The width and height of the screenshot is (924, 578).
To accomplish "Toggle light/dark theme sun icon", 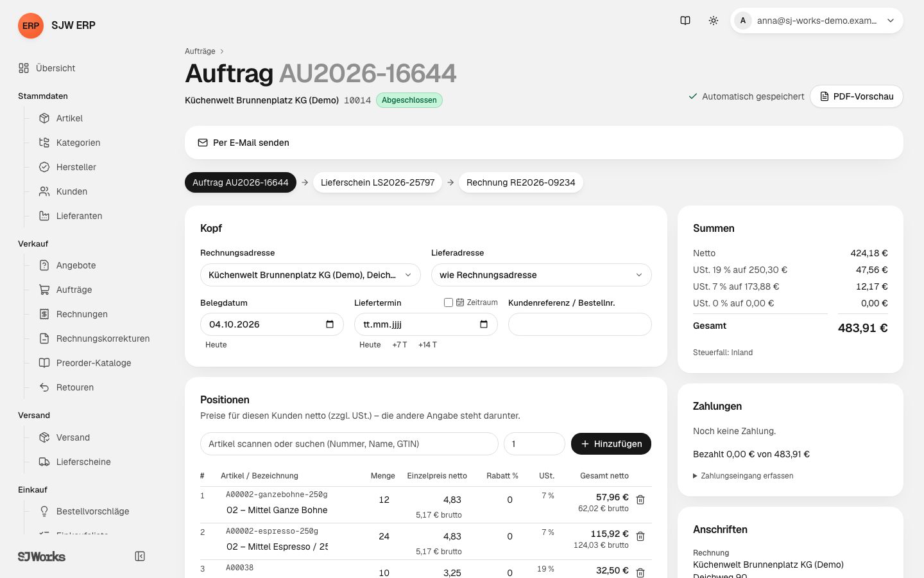I will (714, 21).
